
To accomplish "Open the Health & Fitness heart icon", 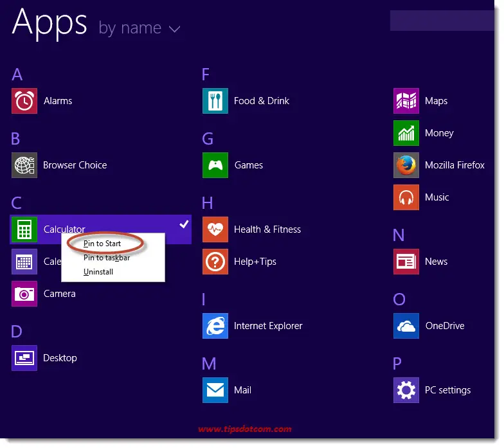I will click(215, 229).
